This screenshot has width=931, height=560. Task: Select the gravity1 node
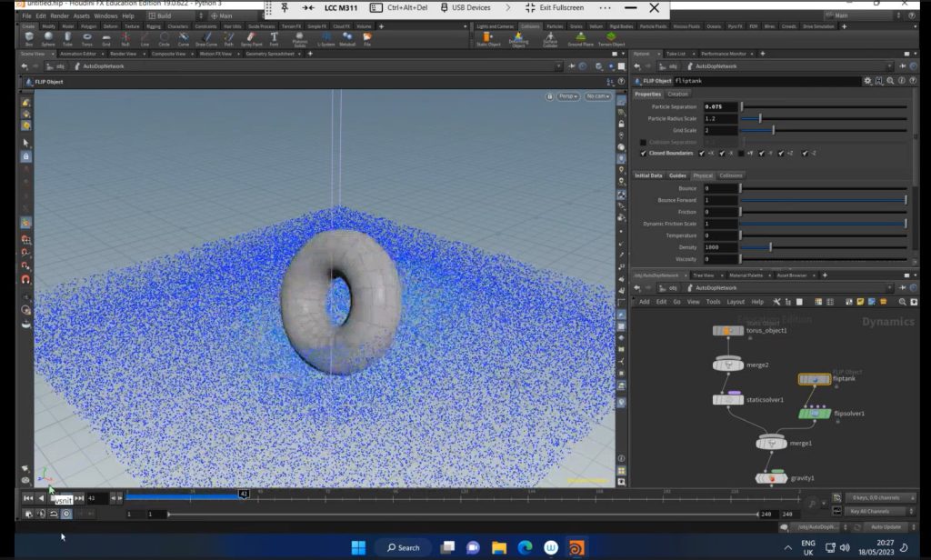[771, 477]
